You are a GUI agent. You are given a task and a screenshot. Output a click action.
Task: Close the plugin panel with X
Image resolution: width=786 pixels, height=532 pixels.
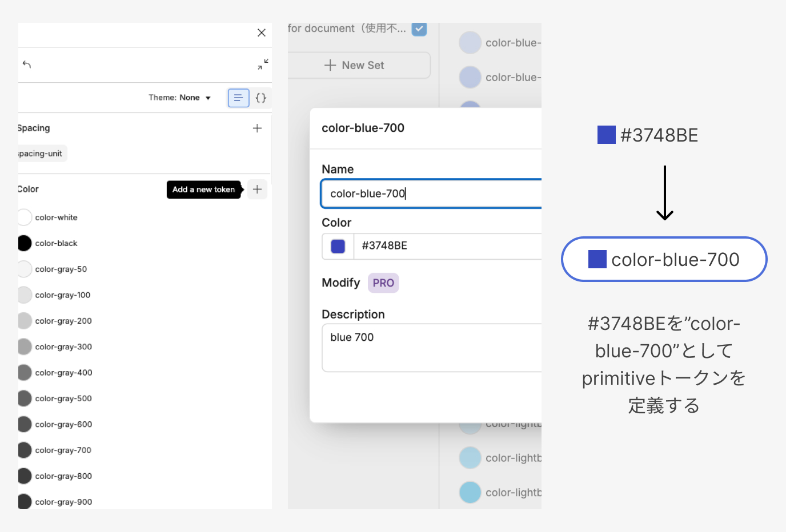coord(262,33)
